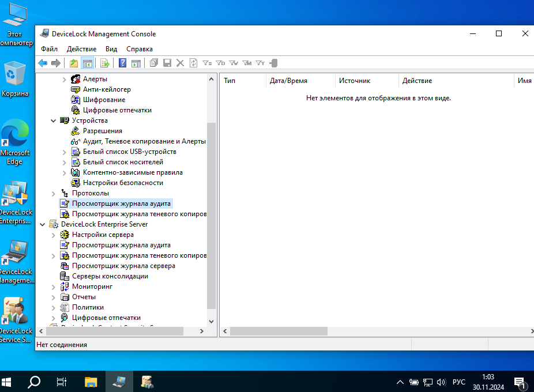This screenshot has height=392, width=534.
Task: Click the Серверы консолидации icon
Action: coord(65,276)
